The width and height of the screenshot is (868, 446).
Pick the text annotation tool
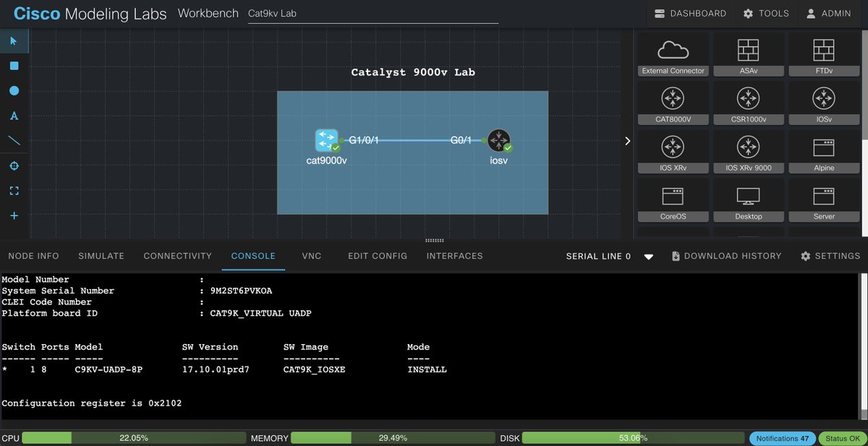tap(14, 116)
